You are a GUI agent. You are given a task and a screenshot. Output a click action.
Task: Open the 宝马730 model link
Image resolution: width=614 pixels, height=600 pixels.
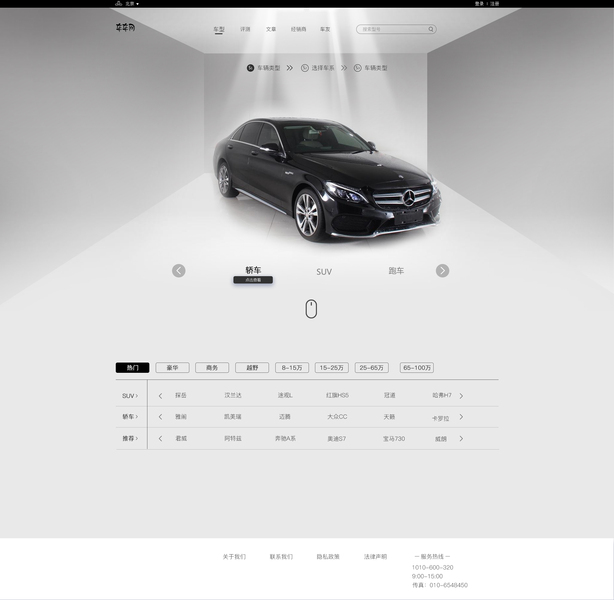click(394, 439)
